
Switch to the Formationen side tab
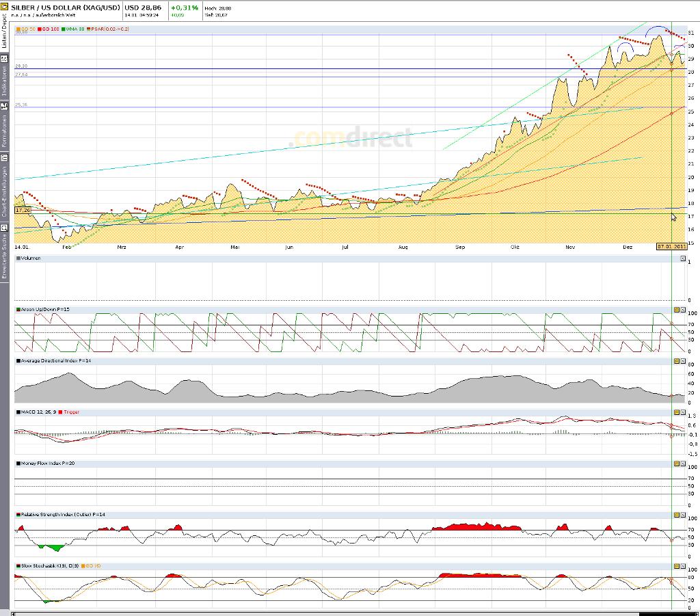point(4,131)
